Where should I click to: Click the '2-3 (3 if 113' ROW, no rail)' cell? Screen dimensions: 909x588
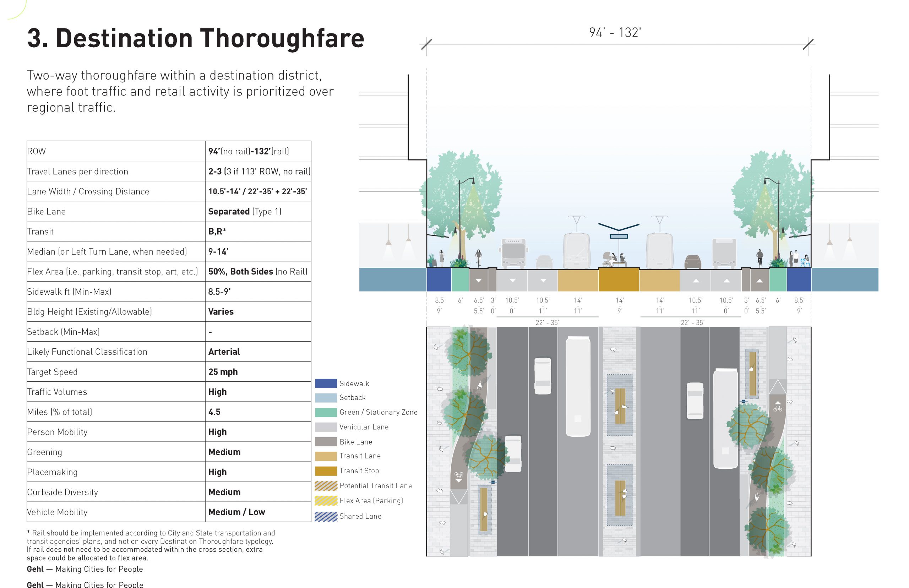(x=259, y=171)
